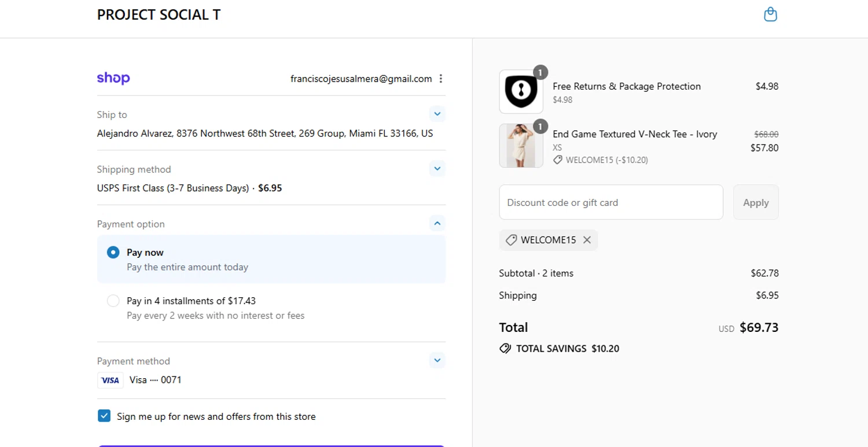Click the Apply discount button
Image resolution: width=868 pixels, height=447 pixels.
(x=756, y=202)
